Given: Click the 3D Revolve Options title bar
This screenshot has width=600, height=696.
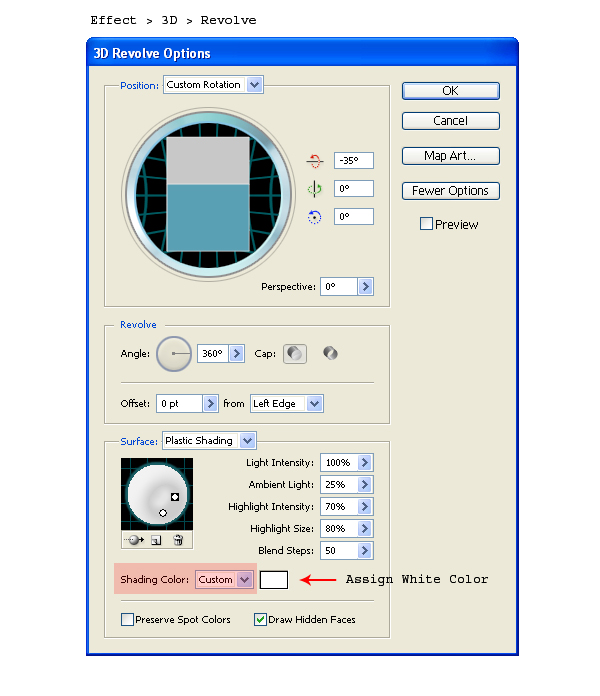Looking at the screenshot, I should point(302,53).
